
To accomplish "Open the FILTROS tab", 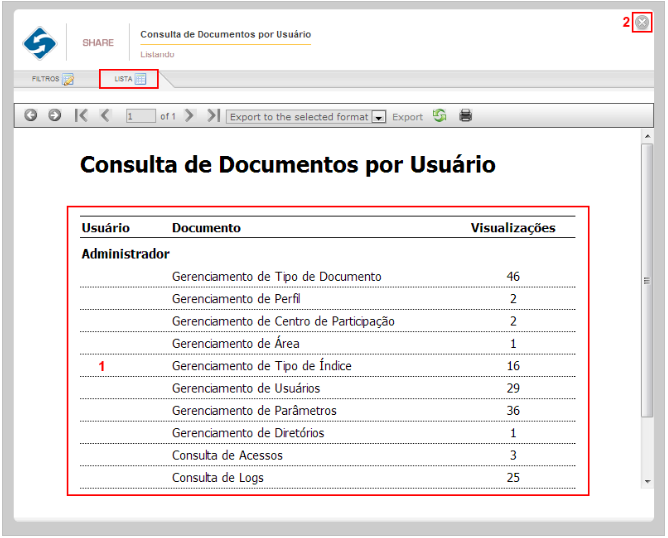I will point(52,79).
